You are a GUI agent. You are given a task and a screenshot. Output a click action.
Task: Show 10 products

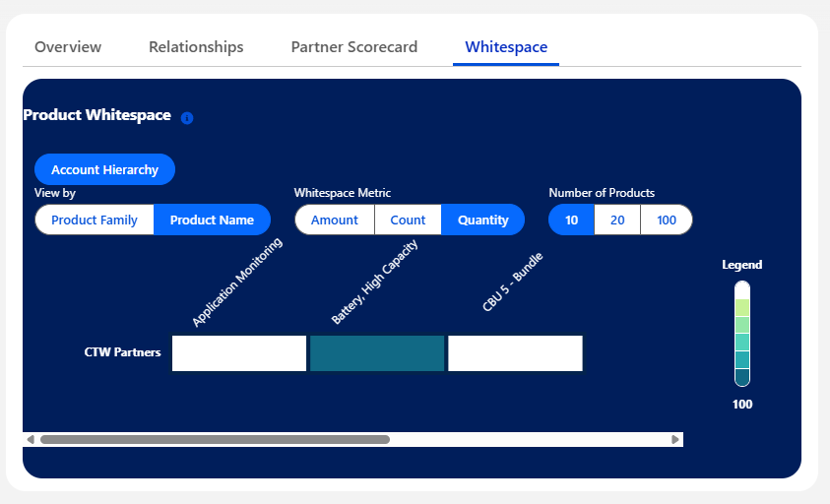coord(572,220)
